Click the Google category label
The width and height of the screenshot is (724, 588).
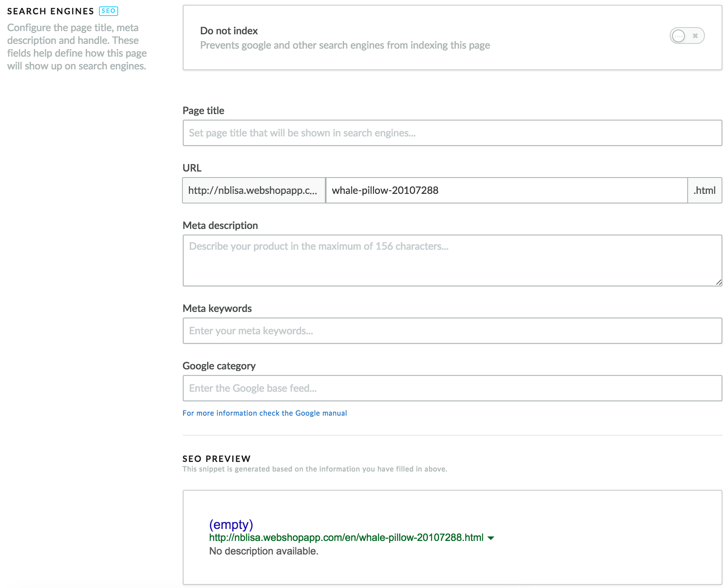(219, 366)
